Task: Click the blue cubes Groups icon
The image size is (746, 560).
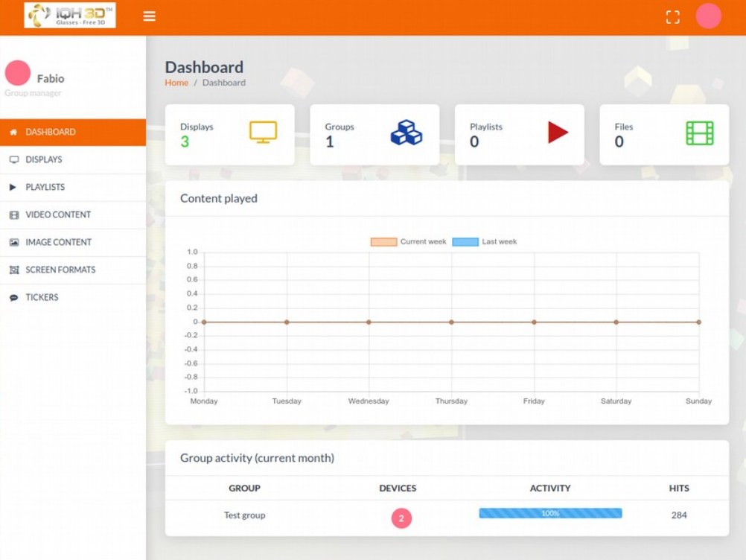Action: pos(406,133)
